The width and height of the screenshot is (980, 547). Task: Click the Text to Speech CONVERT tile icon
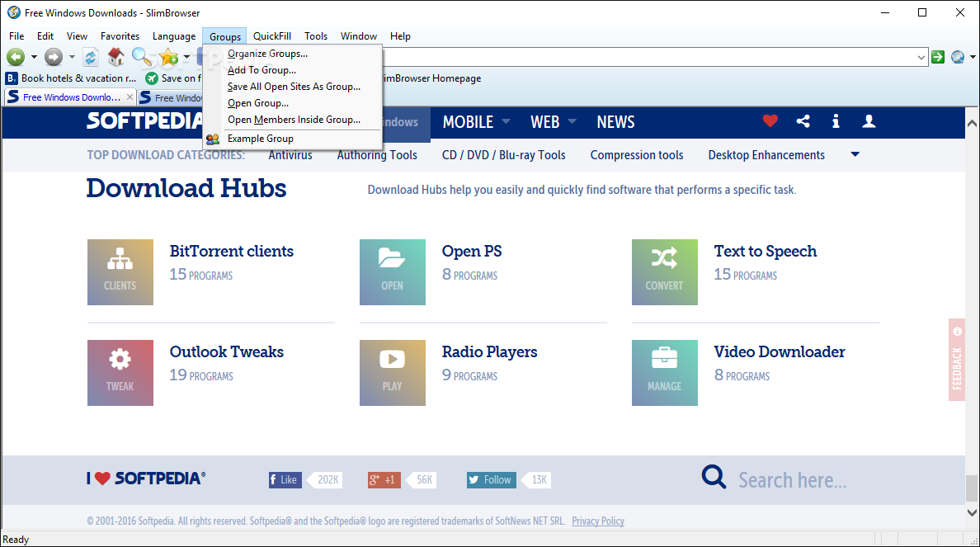coord(664,272)
